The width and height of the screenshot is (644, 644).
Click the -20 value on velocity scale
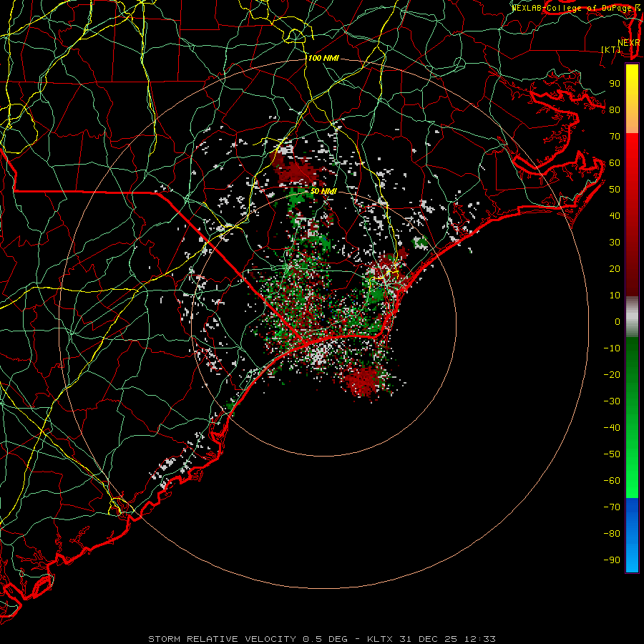click(612, 374)
